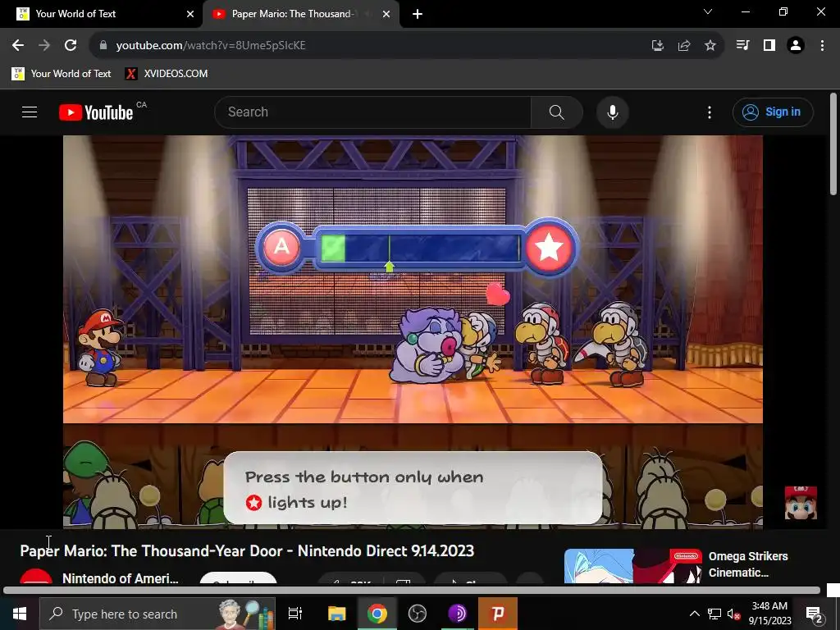This screenshot has width=840, height=630.
Task: Open the Your World of Text bookmark
Action: point(61,73)
